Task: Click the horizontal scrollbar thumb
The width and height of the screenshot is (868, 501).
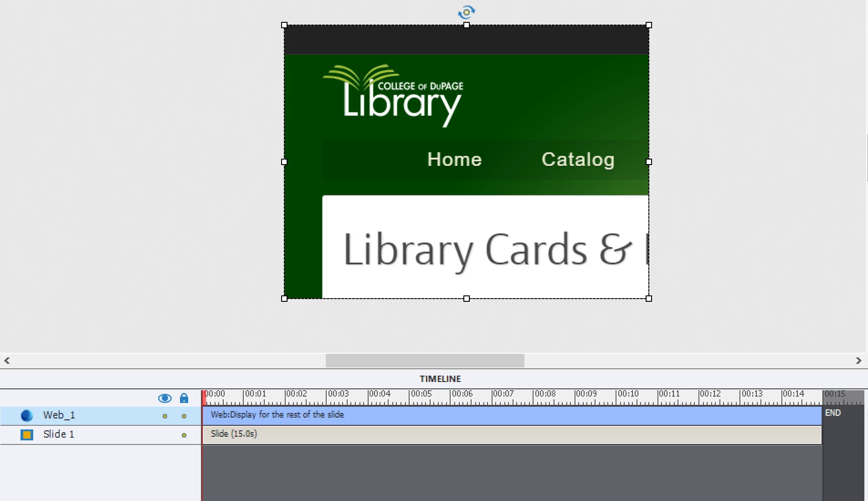Action: (x=425, y=361)
